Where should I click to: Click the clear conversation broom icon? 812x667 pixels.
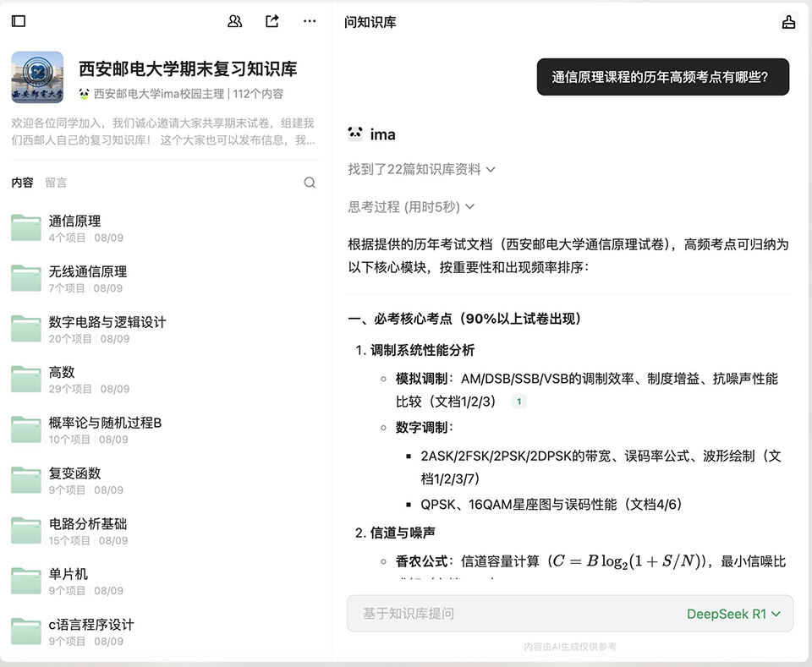tap(788, 23)
